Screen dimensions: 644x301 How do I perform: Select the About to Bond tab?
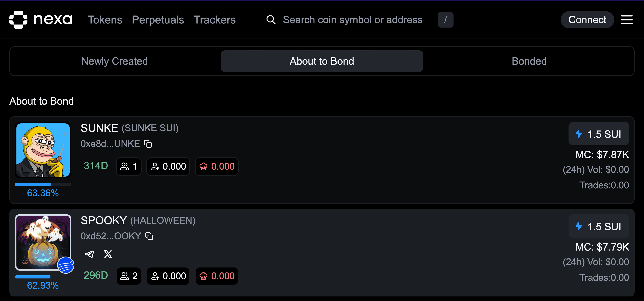(322, 61)
